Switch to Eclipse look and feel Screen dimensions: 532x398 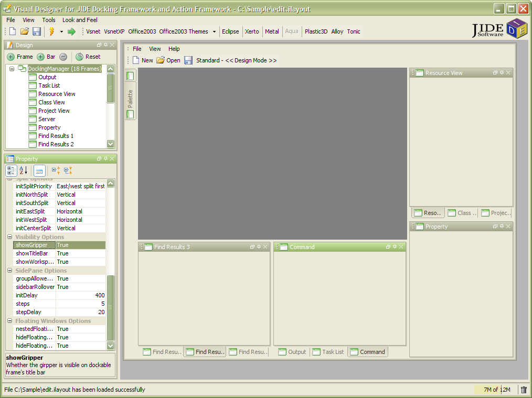(x=230, y=31)
